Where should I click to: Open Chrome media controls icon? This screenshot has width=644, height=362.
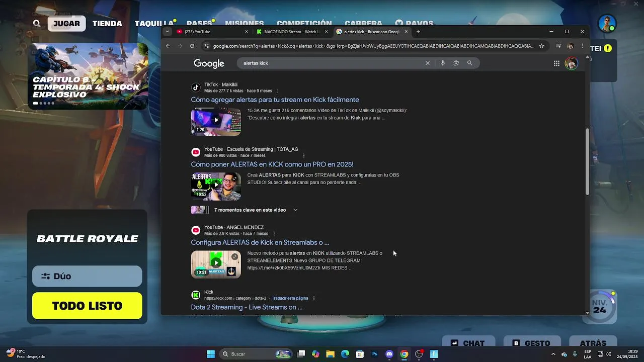(558, 46)
